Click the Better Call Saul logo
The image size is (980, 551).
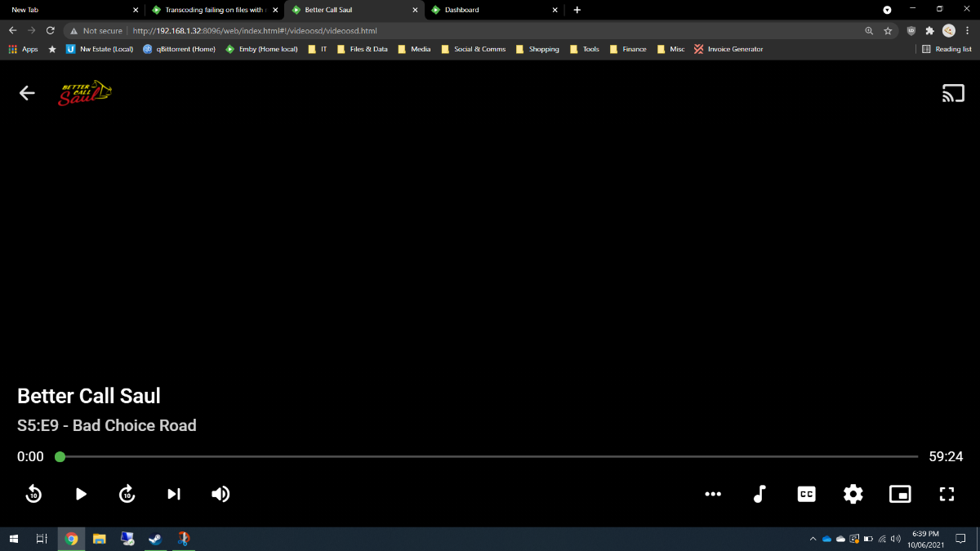85,93
